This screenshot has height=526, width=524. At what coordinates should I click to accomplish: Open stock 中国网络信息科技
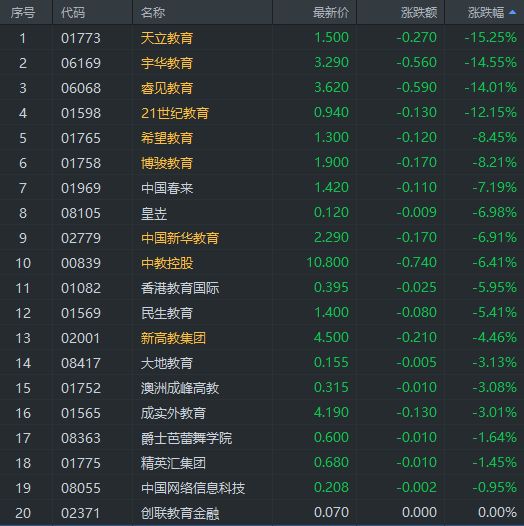click(x=193, y=488)
